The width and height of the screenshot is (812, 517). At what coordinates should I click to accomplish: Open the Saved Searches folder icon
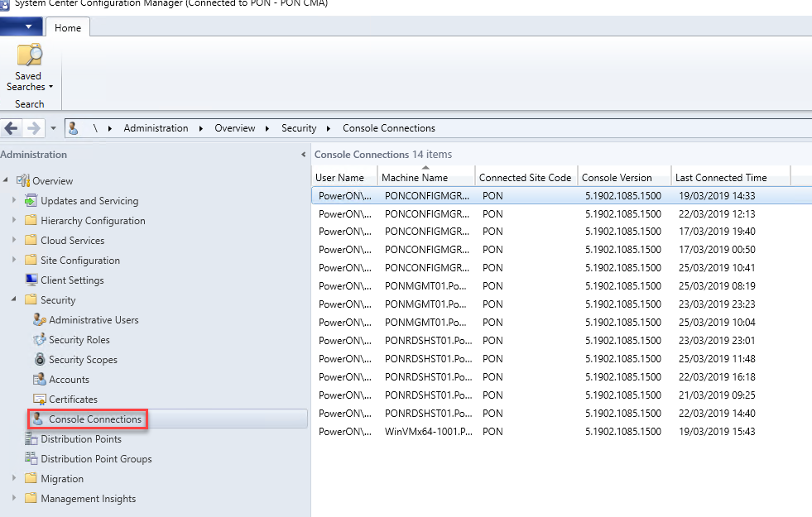click(29, 55)
